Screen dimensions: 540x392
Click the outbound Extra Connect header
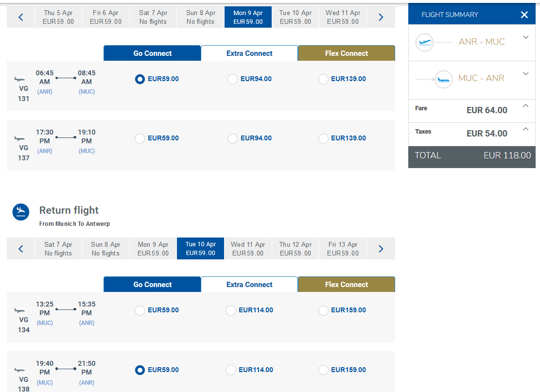coord(249,53)
